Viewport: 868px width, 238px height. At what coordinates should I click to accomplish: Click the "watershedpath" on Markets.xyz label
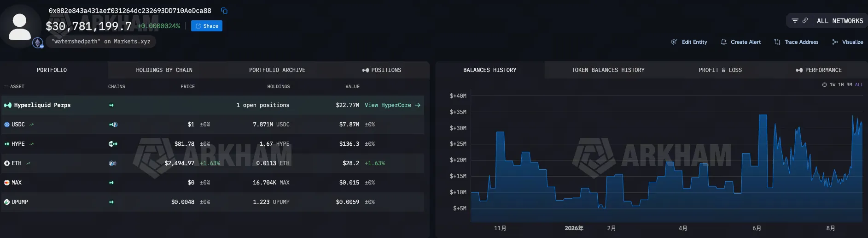(x=101, y=42)
